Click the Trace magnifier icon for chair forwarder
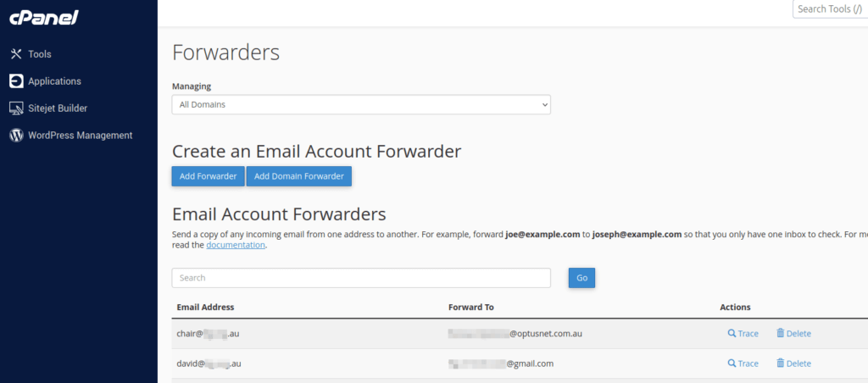The image size is (868, 383). pyautogui.click(x=732, y=334)
